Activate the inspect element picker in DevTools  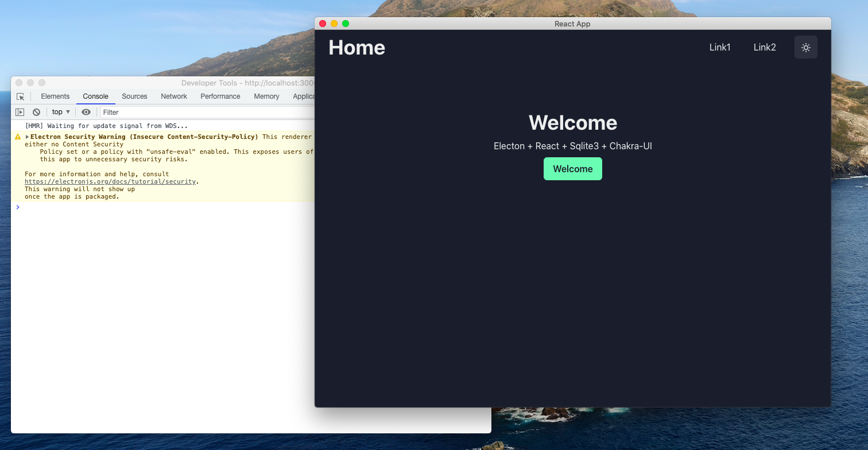[21, 96]
